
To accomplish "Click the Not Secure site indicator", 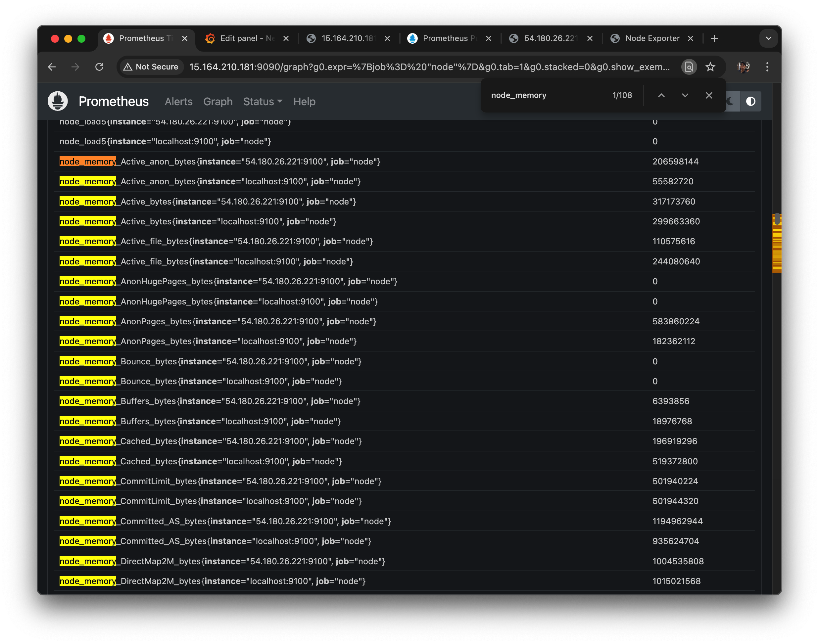I will [x=151, y=67].
